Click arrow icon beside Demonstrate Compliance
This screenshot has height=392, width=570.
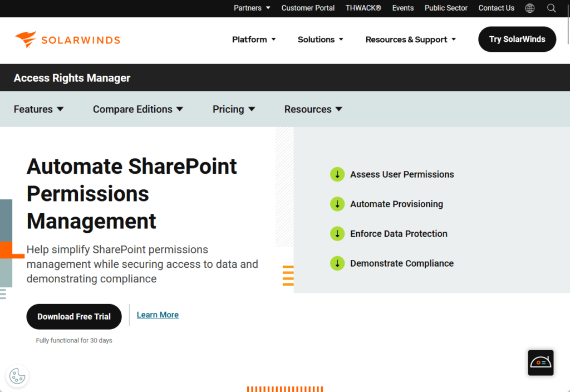[337, 263]
